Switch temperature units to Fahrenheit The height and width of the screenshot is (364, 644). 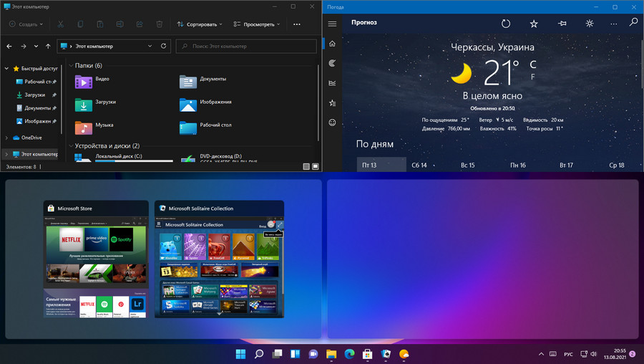pos(532,77)
